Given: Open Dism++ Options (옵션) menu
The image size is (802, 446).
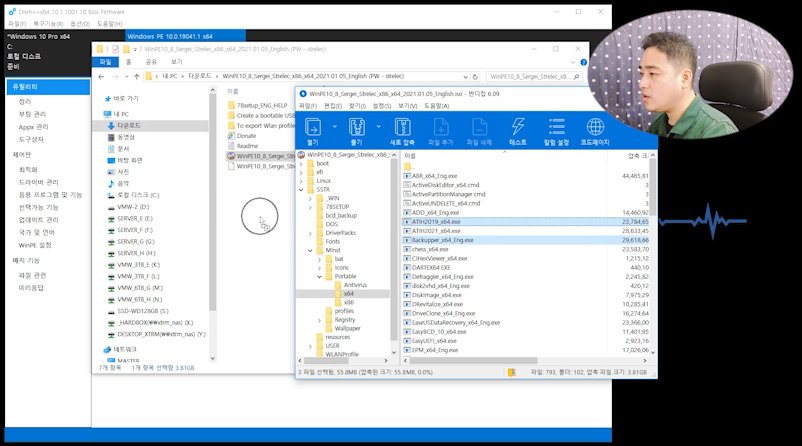Looking at the screenshot, I should click(80, 24).
